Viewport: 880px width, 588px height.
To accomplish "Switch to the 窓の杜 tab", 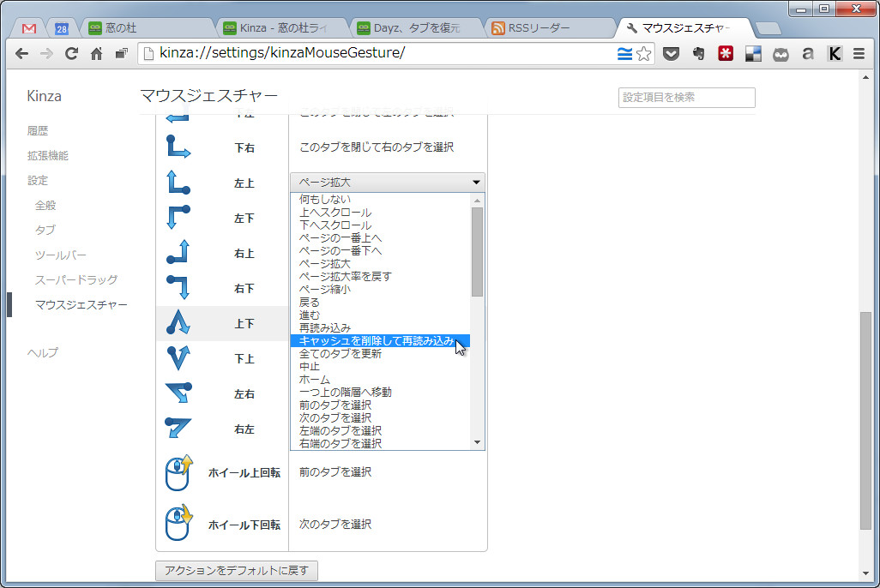I will tap(147, 28).
